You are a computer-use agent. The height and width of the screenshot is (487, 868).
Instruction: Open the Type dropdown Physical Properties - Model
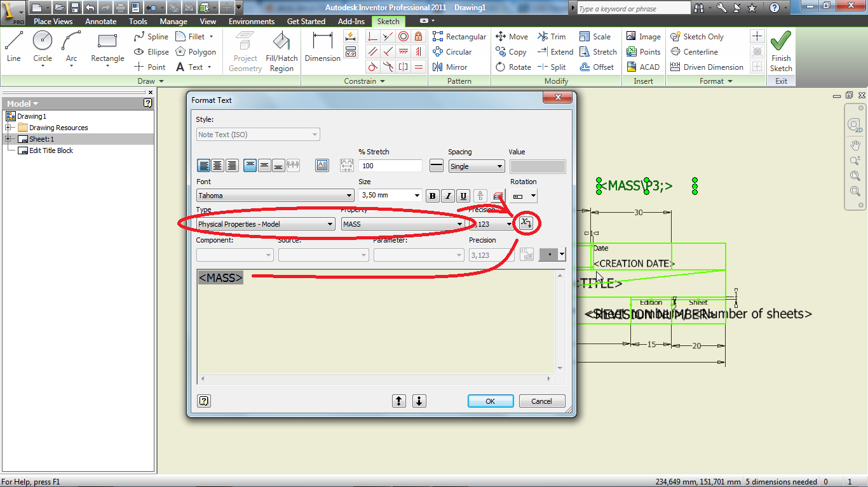(266, 224)
